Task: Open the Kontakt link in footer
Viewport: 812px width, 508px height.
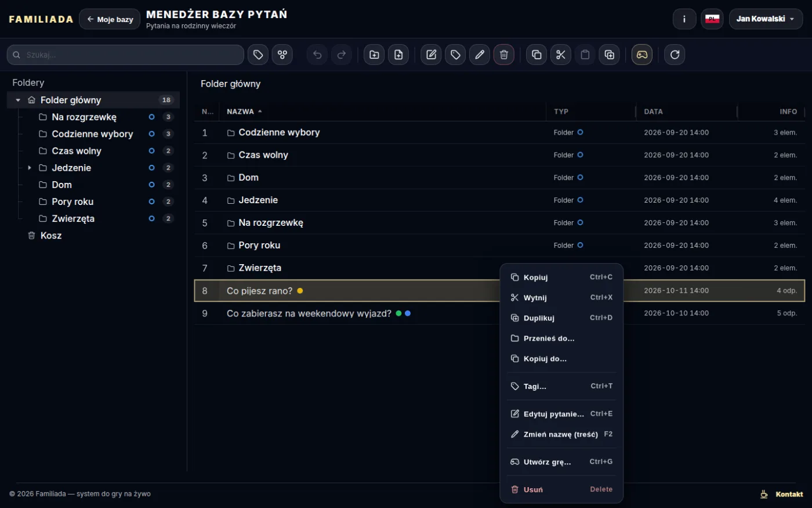Action: point(789,494)
